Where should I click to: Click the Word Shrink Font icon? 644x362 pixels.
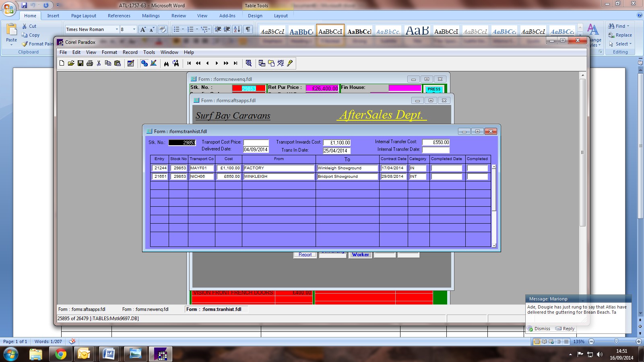152,29
